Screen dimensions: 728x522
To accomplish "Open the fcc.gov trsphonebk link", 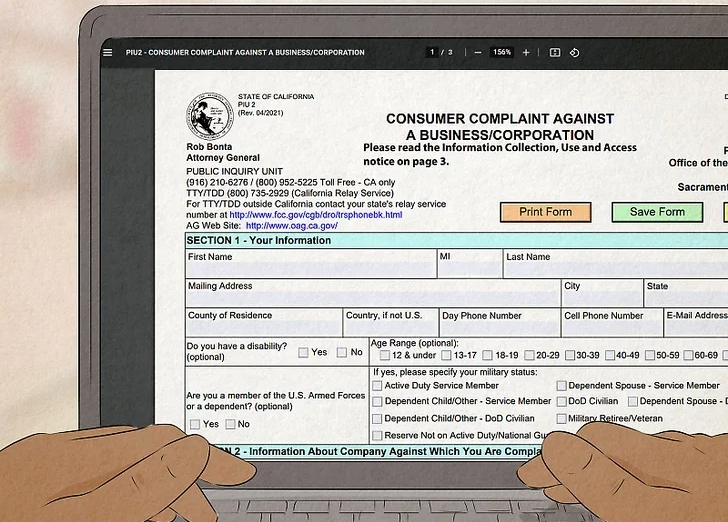I will pos(316,215).
